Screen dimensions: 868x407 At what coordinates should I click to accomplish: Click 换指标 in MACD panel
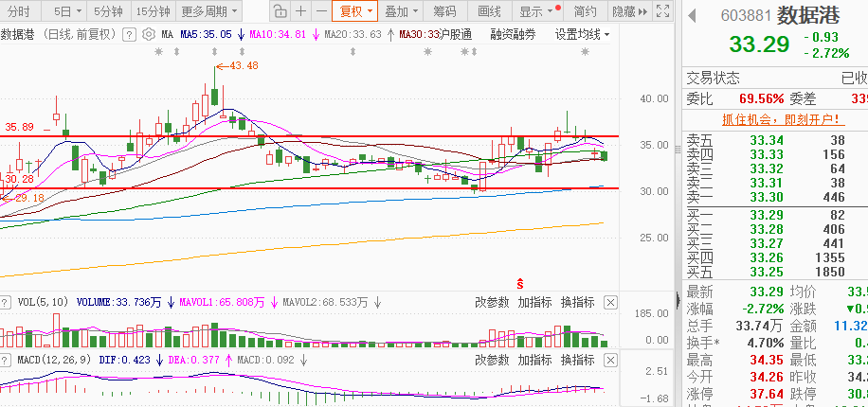(577, 361)
